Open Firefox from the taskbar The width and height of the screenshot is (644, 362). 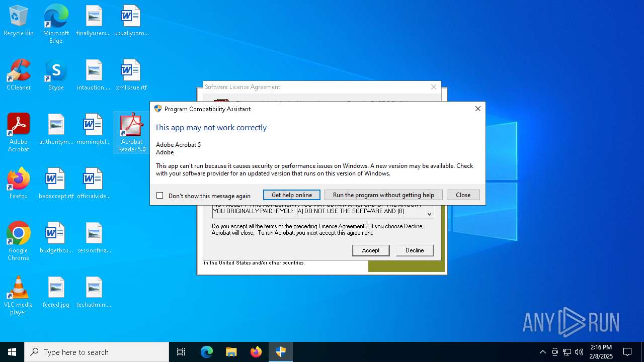tap(256, 352)
